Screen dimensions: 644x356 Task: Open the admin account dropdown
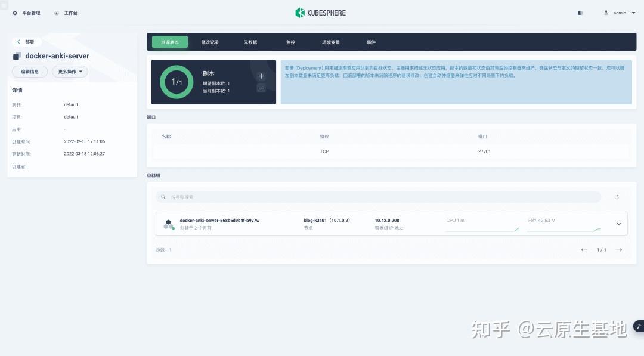[x=619, y=13]
